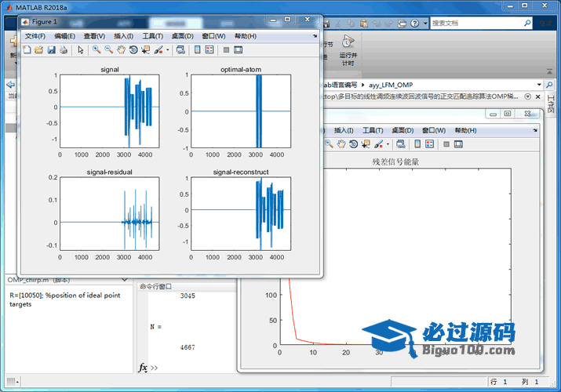The image size is (561, 392).
Task: Select Pan hand tool in second figure
Action: pos(341,144)
